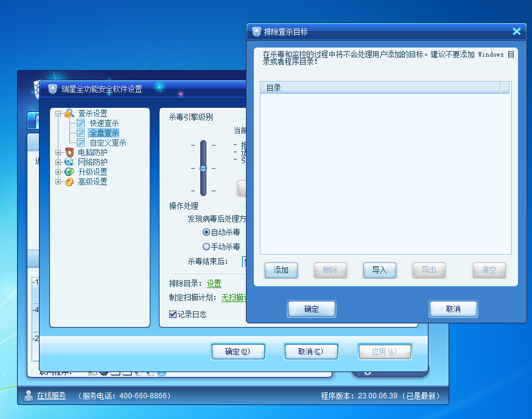Select 高级设置 tree label
The width and height of the screenshot is (532, 419).
click(93, 182)
